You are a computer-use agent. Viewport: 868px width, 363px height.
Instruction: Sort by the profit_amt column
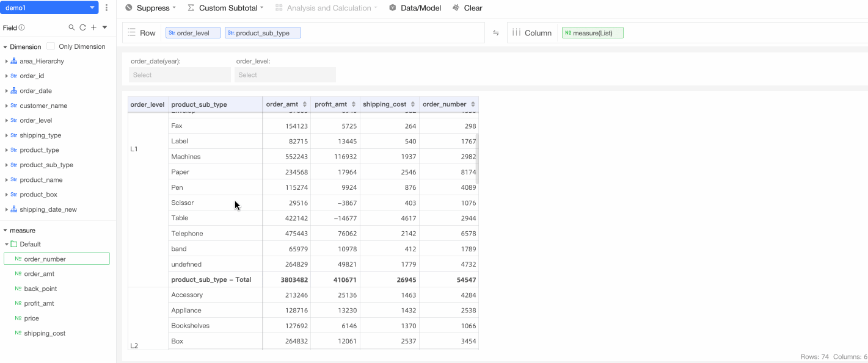pyautogui.click(x=354, y=104)
